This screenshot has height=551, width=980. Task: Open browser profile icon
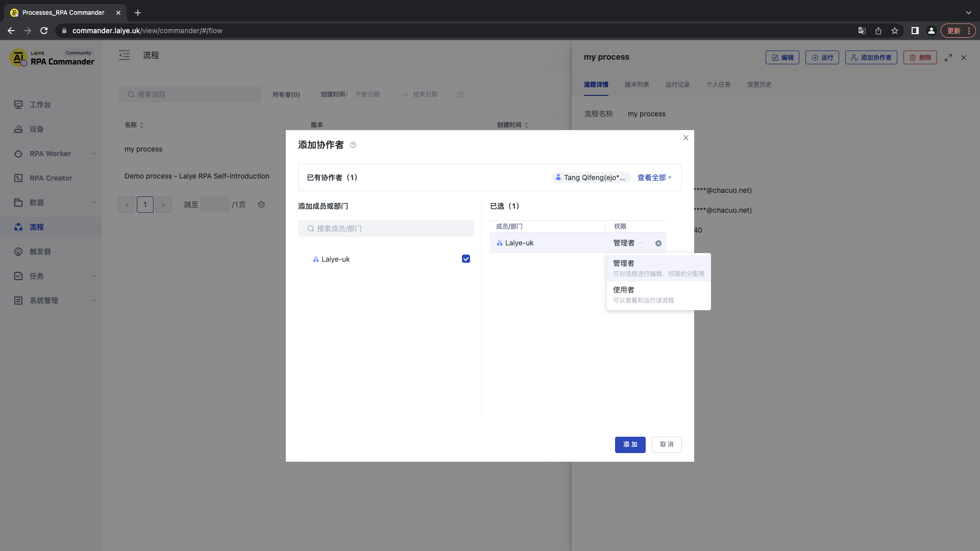pos(932,31)
